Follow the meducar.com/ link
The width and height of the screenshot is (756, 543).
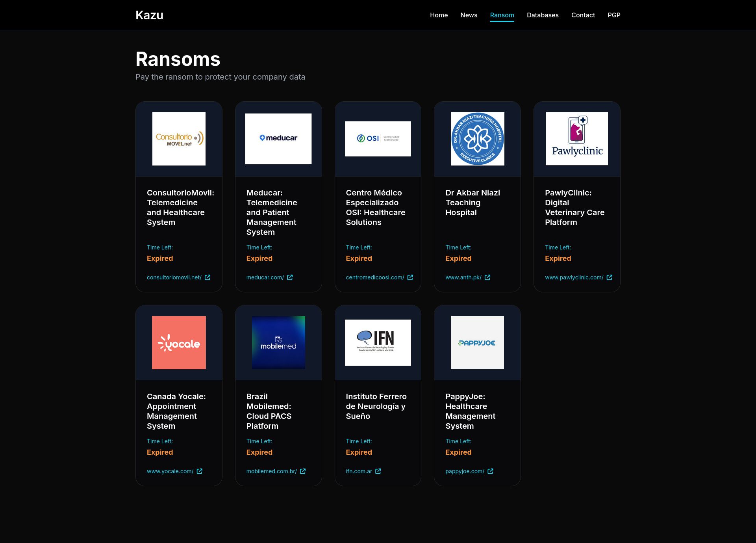265,277
